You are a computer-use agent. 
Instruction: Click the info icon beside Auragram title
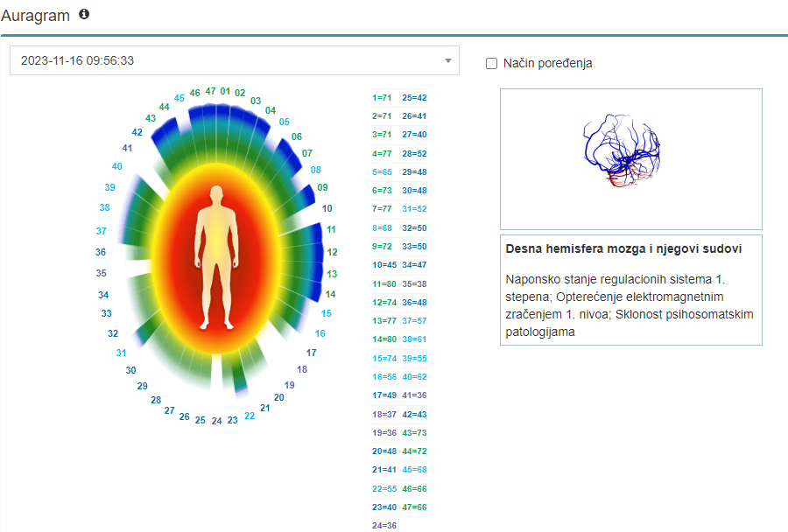(84, 15)
